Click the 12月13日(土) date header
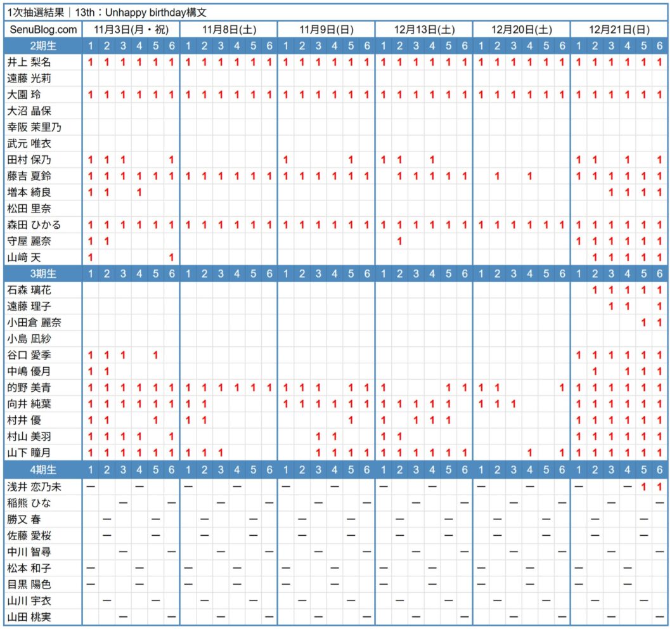 coord(424,30)
